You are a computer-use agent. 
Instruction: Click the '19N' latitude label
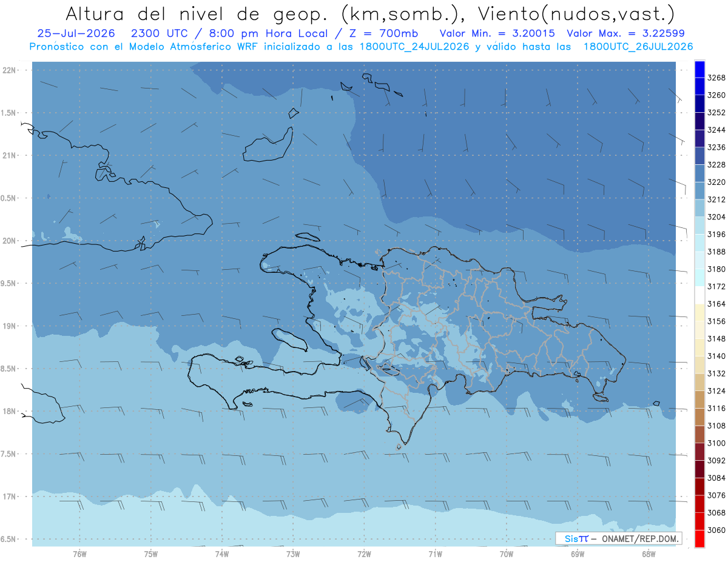pyautogui.click(x=9, y=326)
